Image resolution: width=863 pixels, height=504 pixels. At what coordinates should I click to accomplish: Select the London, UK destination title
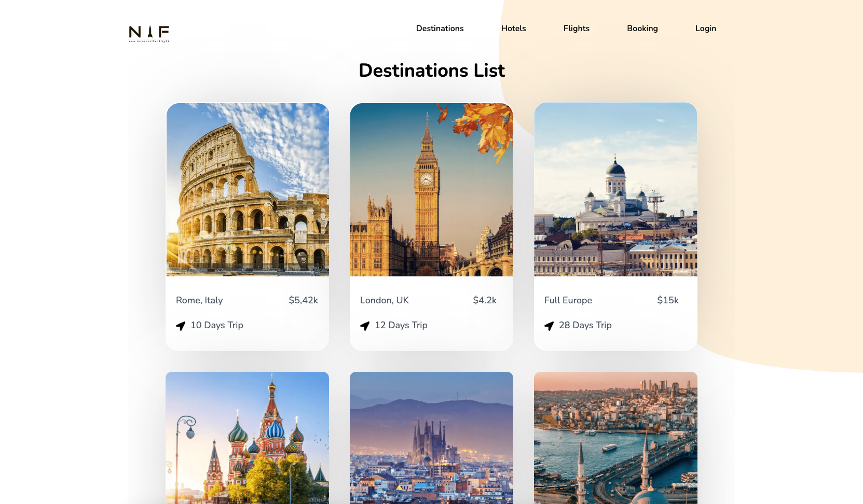[x=385, y=300]
